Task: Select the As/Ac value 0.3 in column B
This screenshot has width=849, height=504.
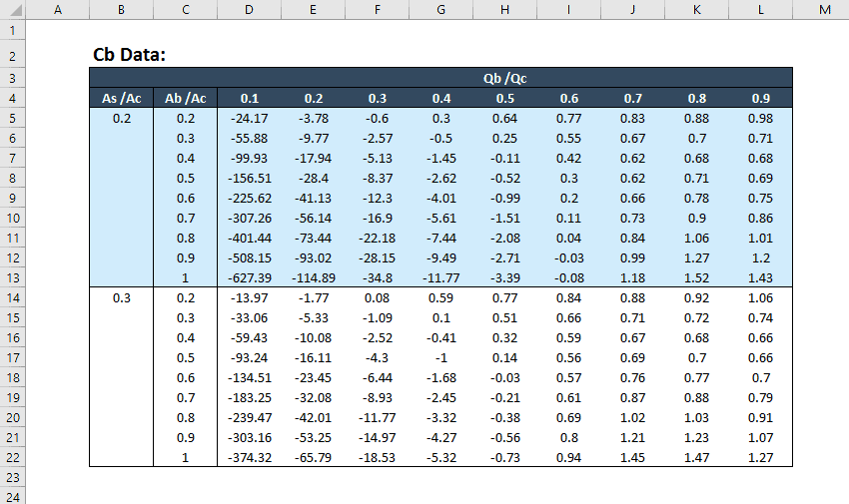Action: coord(121,298)
